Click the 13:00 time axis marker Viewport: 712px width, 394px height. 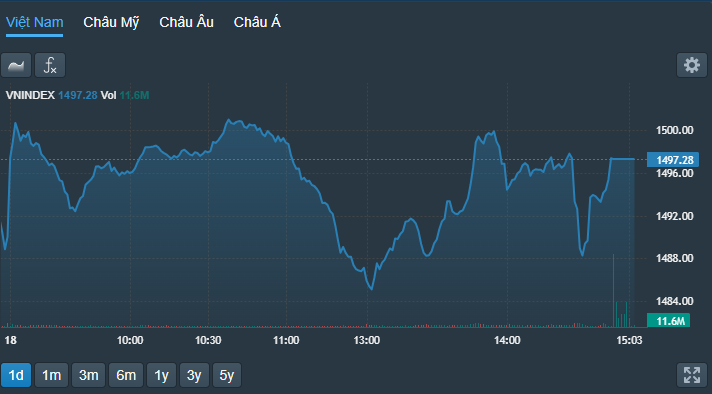click(x=366, y=340)
